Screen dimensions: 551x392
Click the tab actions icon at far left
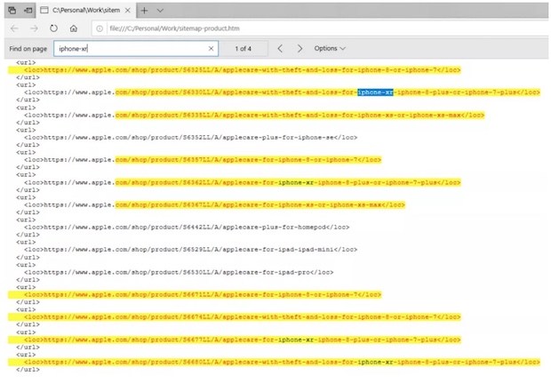pos(12,10)
